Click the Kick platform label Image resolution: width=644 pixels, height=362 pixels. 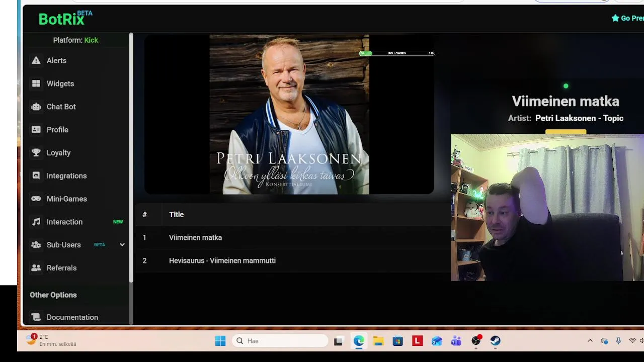[x=91, y=40]
